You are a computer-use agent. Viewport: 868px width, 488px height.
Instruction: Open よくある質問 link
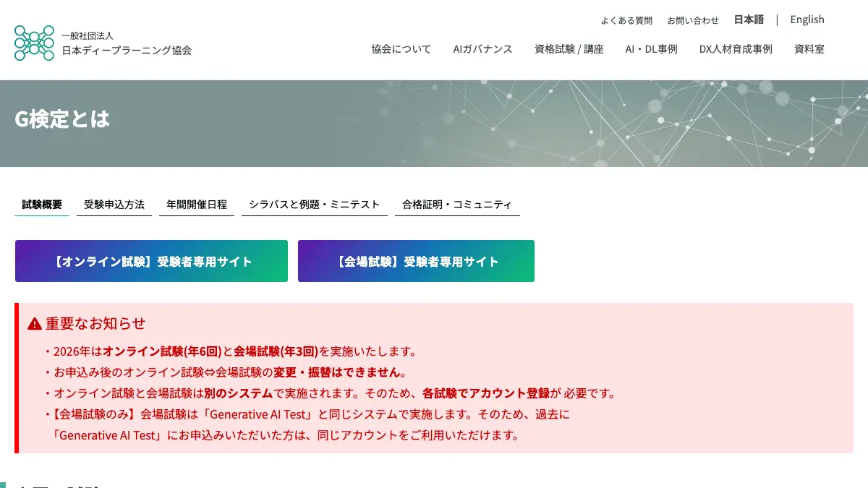coord(626,20)
